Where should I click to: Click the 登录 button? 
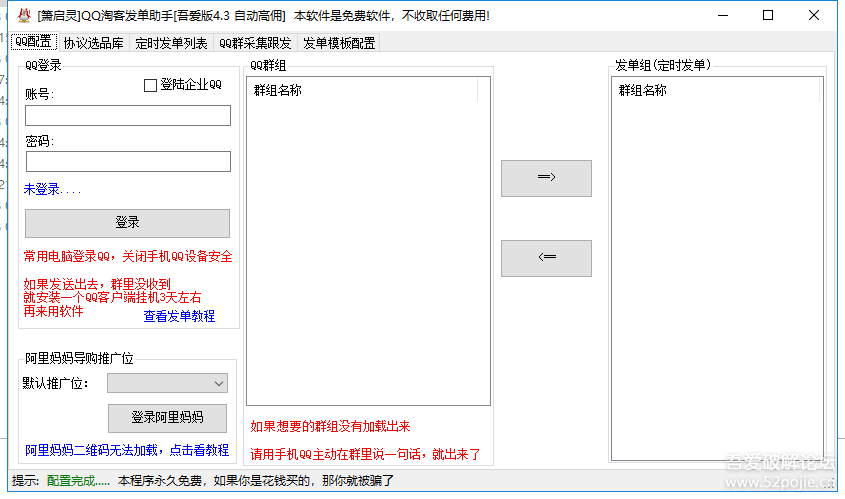tap(127, 223)
